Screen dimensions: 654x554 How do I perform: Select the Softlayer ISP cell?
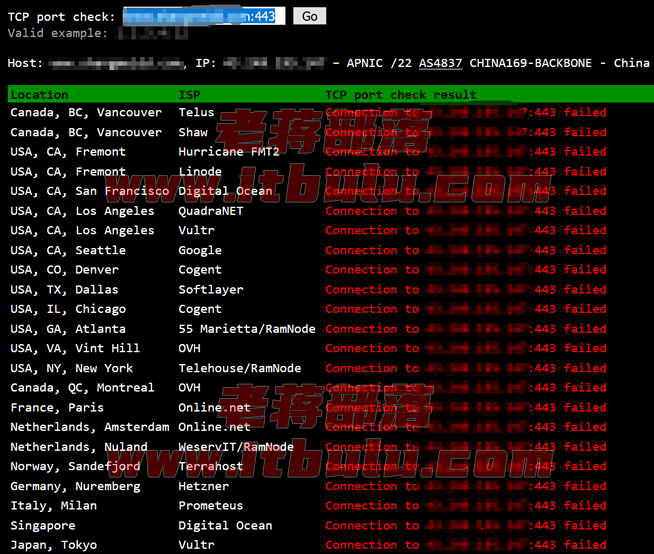point(211,290)
